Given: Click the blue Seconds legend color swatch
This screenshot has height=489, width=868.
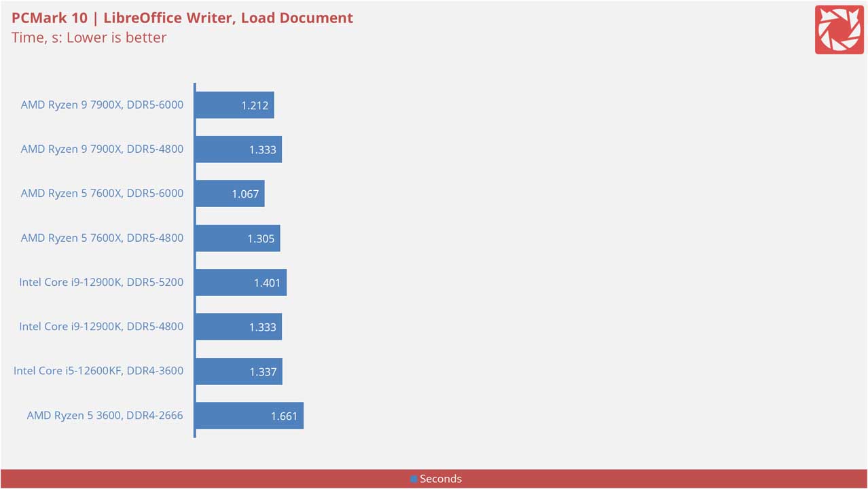Looking at the screenshot, I should pyautogui.click(x=414, y=479).
